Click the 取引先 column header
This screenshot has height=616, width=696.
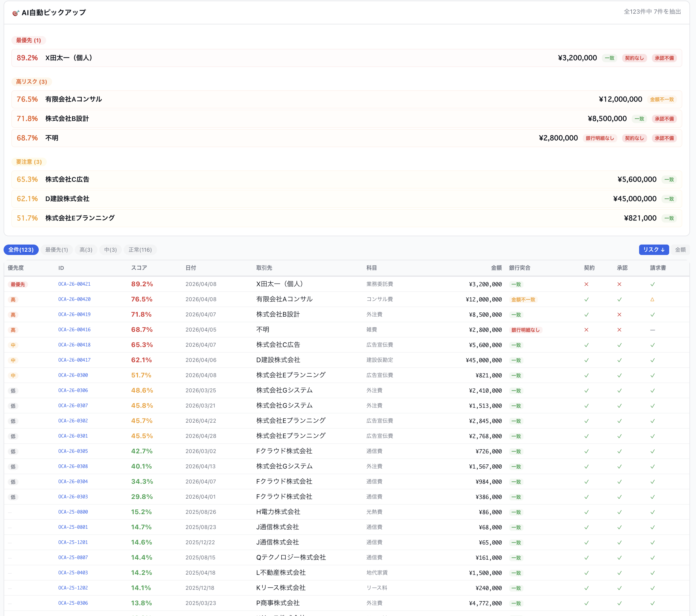tap(264, 268)
